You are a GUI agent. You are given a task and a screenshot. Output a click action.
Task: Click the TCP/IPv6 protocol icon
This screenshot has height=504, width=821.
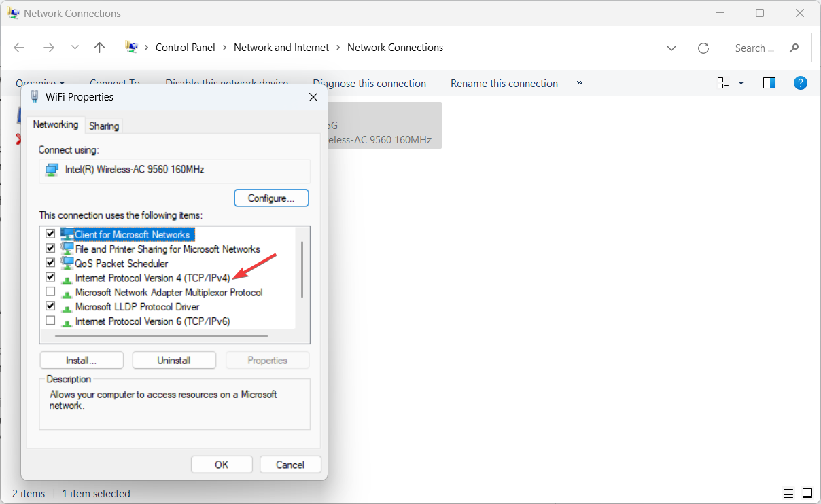[x=67, y=322]
